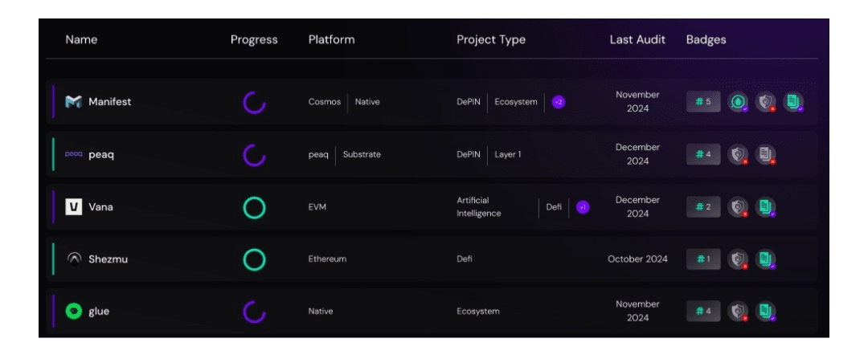
Task: Click the Manifest project logo icon
Action: click(x=73, y=102)
